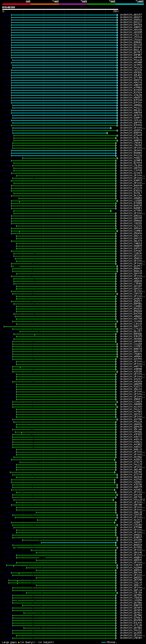
Task: Open hit UniRef100_Q9SMT4
Action: [x=131, y=130]
